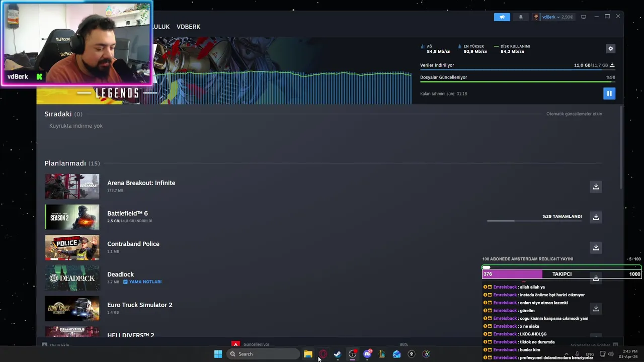Viewport: 644px width, 362px height.
Task: Click the ENG language indicator
Action: [590, 354]
